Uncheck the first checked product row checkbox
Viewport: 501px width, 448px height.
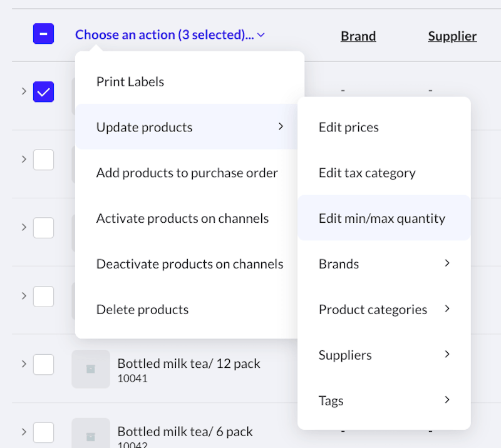[43, 91]
